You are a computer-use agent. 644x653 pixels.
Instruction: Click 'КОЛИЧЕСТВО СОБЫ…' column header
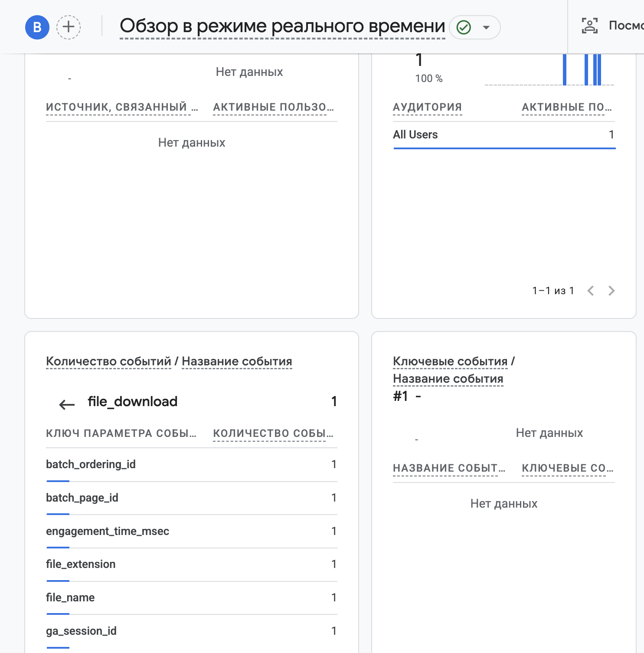pyautogui.click(x=273, y=433)
